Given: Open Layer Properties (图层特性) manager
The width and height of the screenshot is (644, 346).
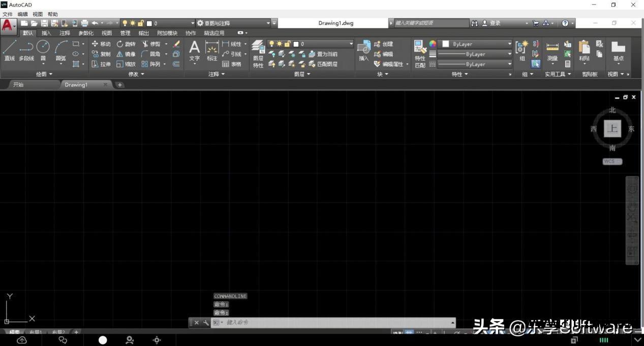Looking at the screenshot, I should click(x=258, y=54).
